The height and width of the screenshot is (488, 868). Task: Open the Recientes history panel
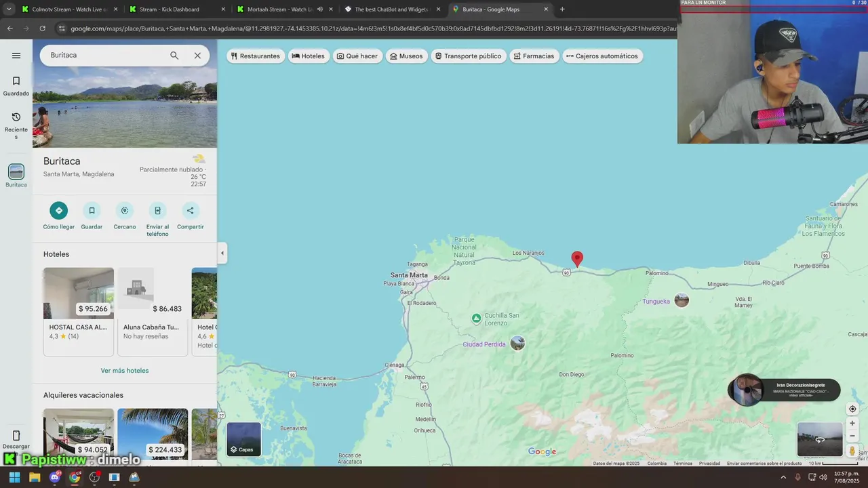tap(16, 125)
